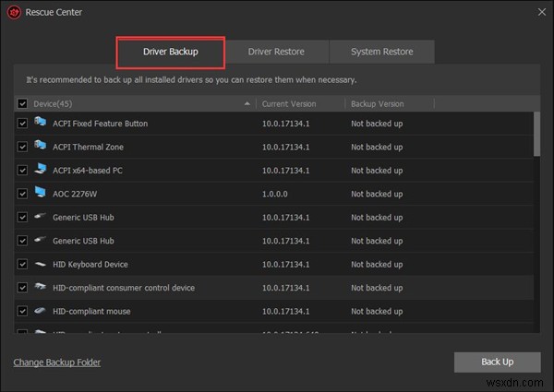Click the device list vertical scrollbar
554x392 pixels.
coord(537,135)
